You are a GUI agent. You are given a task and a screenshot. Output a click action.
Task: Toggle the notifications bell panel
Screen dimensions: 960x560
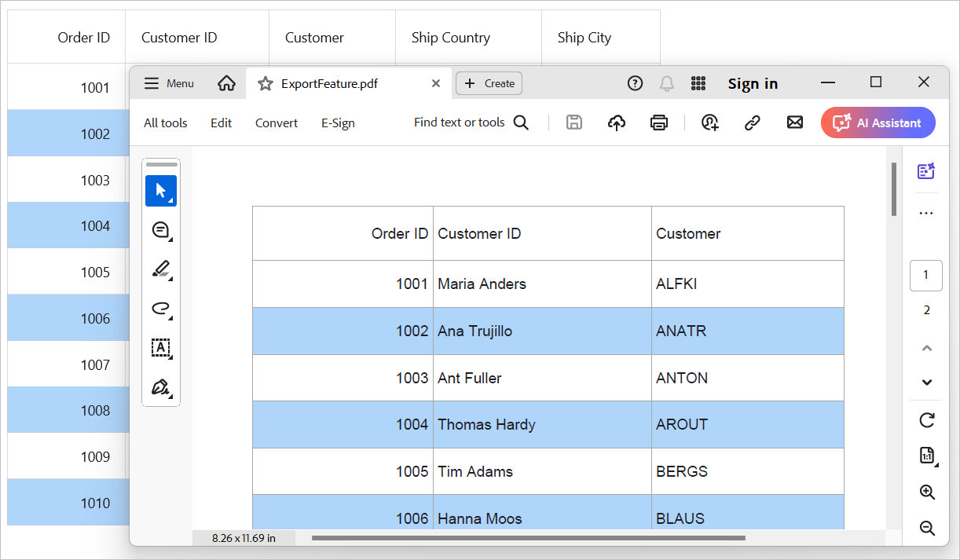666,82
